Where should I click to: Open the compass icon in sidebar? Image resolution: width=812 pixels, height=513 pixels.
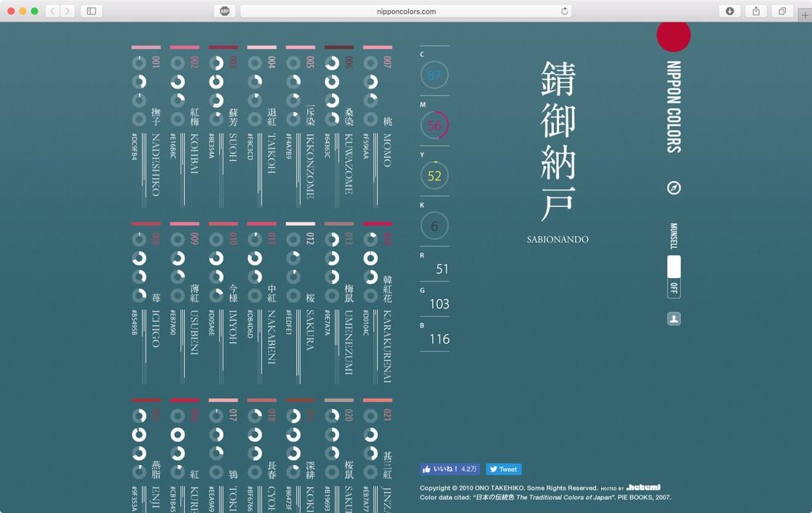click(674, 188)
